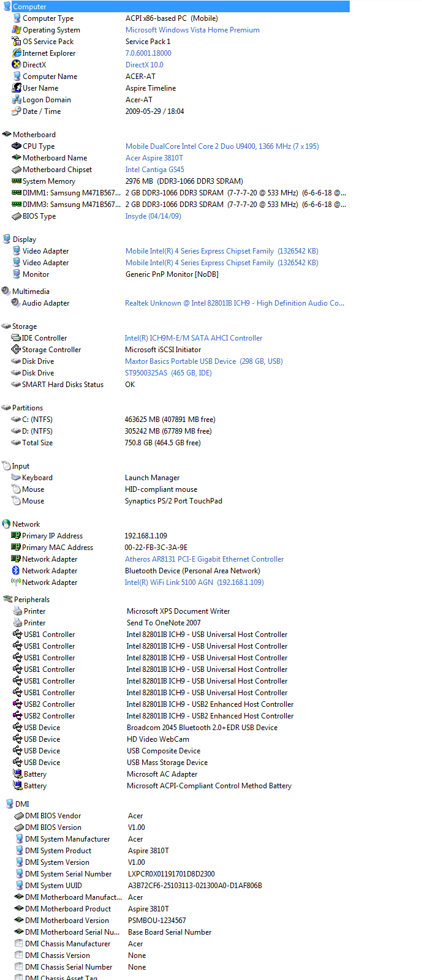Click the Display section header icon
The height and width of the screenshot is (980, 422).
pyautogui.click(x=7, y=239)
